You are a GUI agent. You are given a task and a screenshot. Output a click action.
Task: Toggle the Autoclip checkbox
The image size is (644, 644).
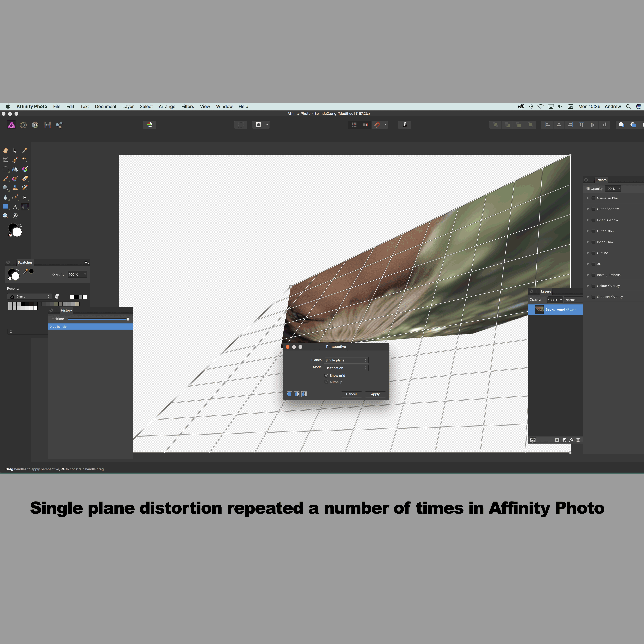coord(327,382)
